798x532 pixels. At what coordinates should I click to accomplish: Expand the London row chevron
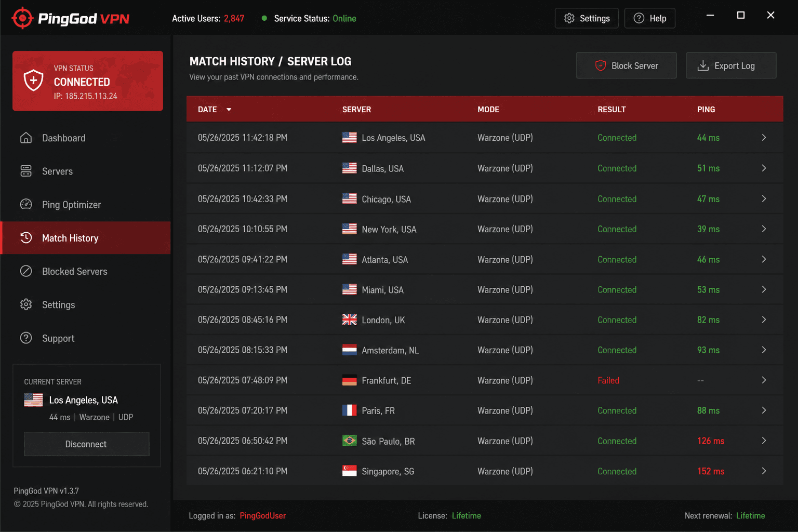coord(764,320)
